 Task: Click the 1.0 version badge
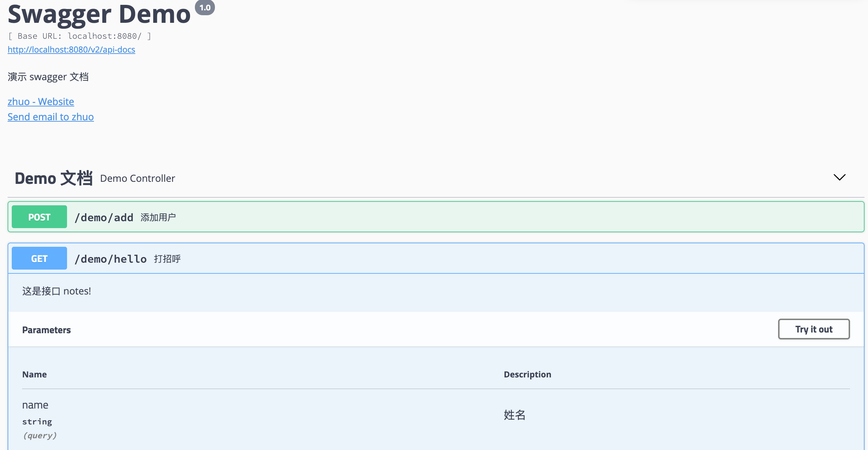click(x=205, y=8)
